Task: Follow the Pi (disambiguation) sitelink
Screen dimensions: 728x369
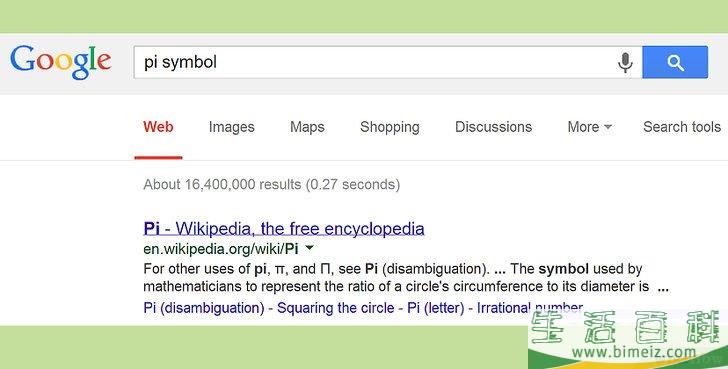Action: pyautogui.click(x=204, y=308)
